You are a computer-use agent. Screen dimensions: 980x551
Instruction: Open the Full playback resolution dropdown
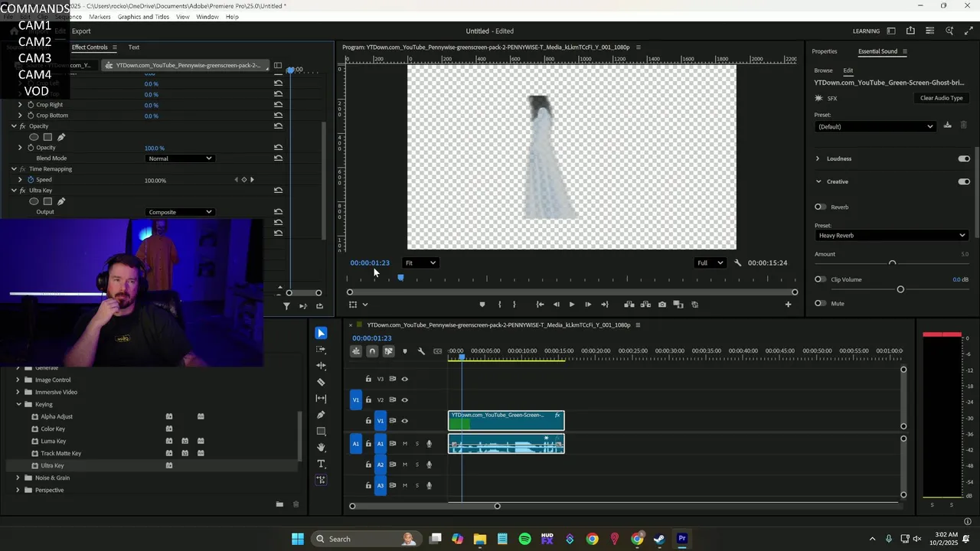point(710,263)
